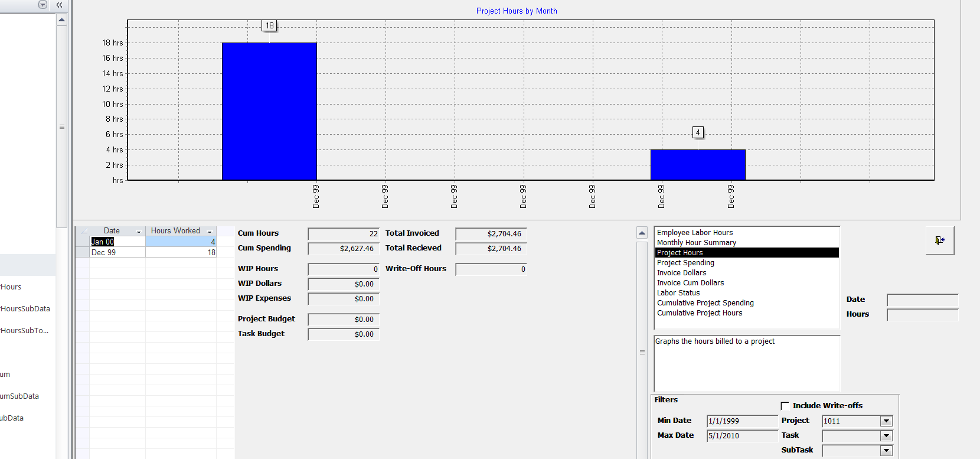
Task: Click the 4-hour blue chart bar
Action: pyautogui.click(x=698, y=165)
